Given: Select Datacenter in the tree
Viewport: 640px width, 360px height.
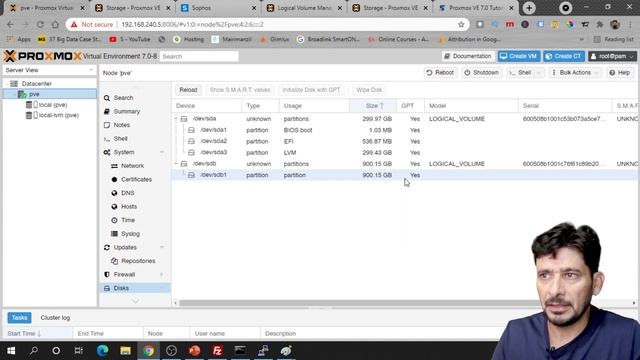Looking at the screenshot, I should (x=36, y=84).
